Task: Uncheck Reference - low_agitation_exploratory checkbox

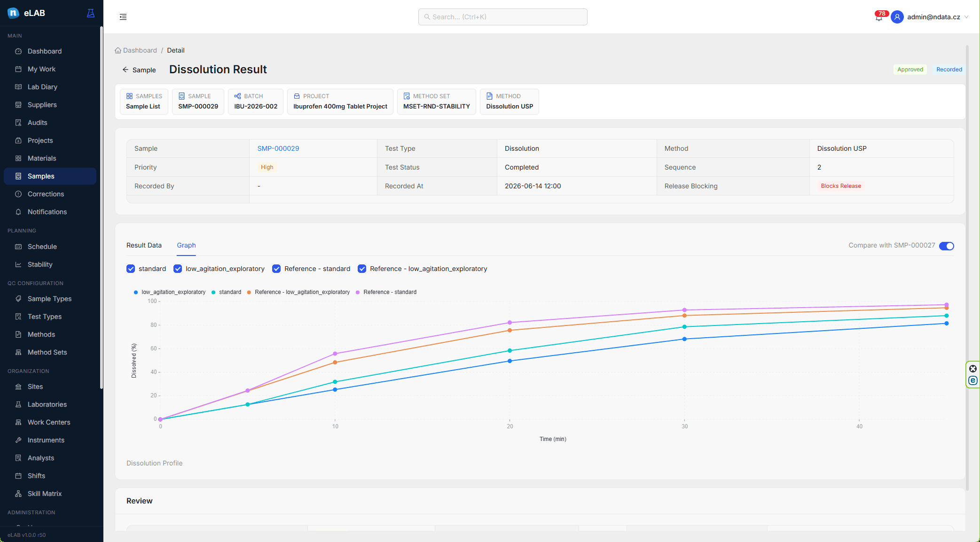Action: click(362, 269)
